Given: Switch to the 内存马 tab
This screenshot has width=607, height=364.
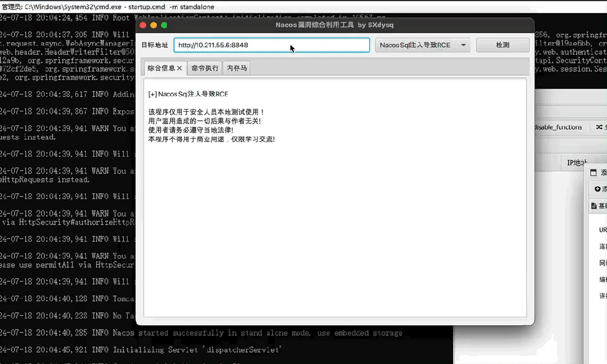Looking at the screenshot, I should pyautogui.click(x=237, y=68).
